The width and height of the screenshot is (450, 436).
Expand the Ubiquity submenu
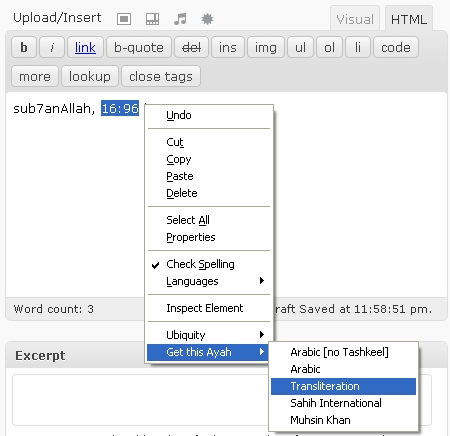tap(209, 335)
